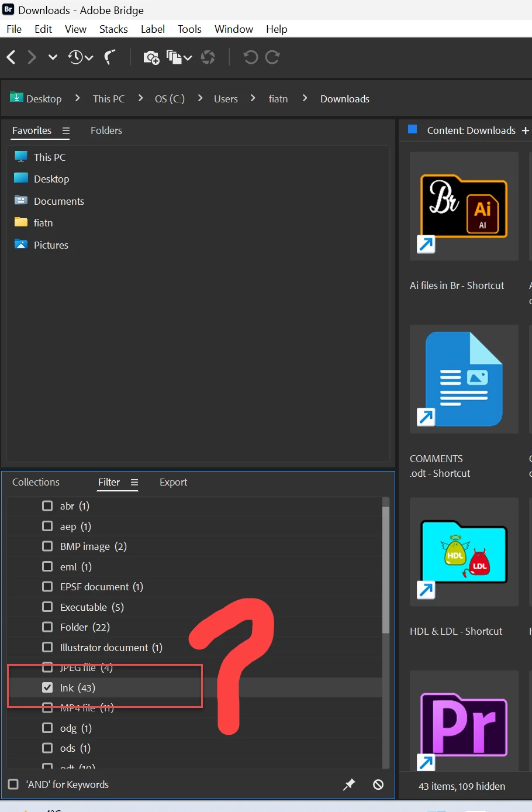Select COMMENTS .odt Shortcut thumbnail
Image resolution: width=532 pixels, height=812 pixels.
(x=464, y=379)
